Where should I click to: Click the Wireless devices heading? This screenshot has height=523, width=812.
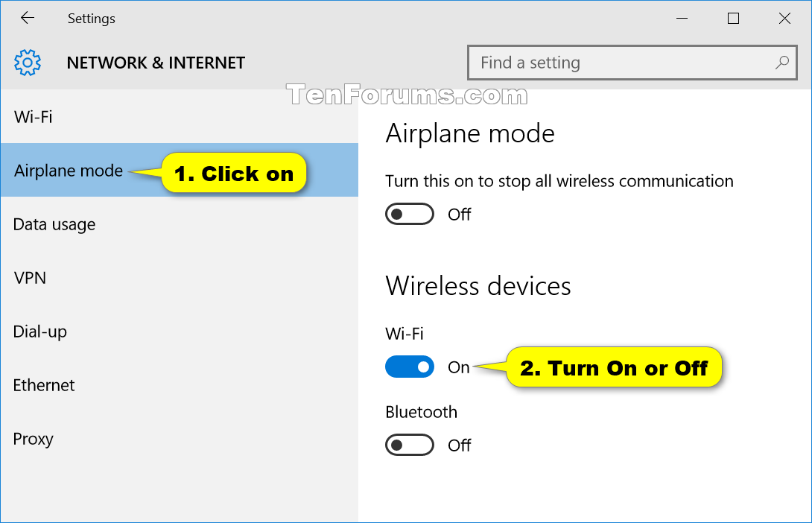coord(478,286)
